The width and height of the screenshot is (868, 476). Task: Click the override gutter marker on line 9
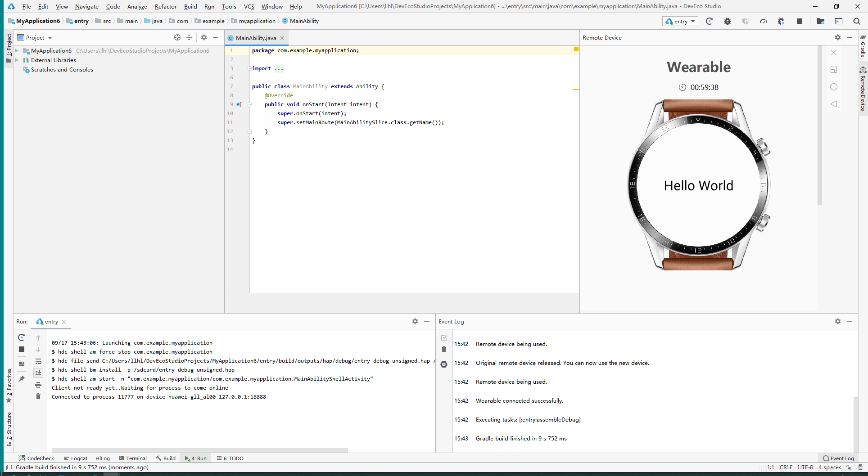pos(239,104)
